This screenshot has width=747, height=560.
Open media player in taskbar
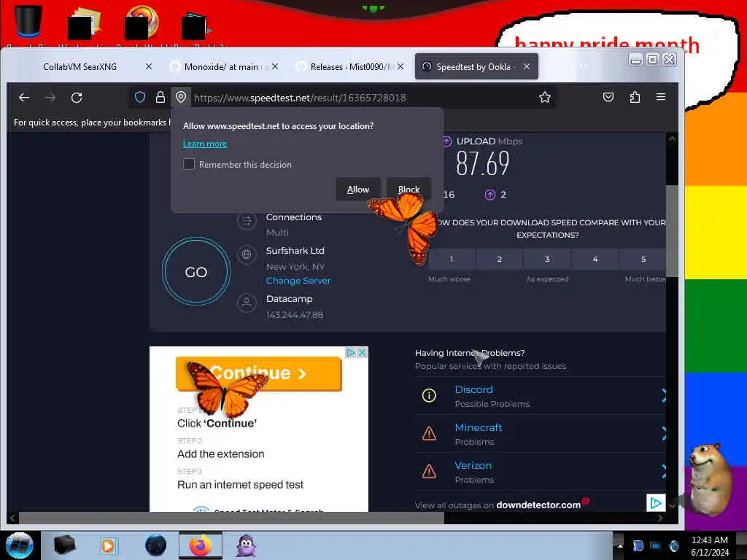(108, 545)
